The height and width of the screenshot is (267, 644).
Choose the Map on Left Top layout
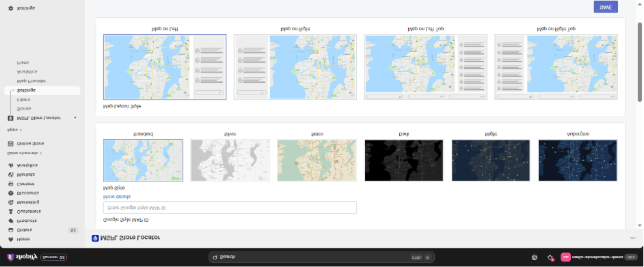point(425,67)
